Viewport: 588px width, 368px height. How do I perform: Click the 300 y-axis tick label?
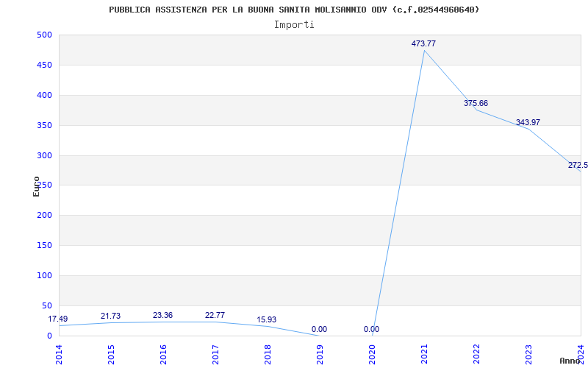[44, 155]
